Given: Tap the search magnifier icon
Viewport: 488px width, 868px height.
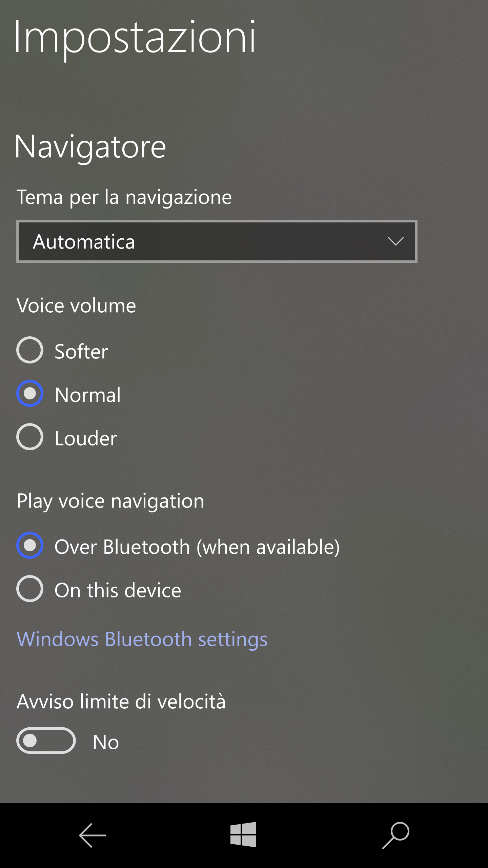Looking at the screenshot, I should 396,835.
